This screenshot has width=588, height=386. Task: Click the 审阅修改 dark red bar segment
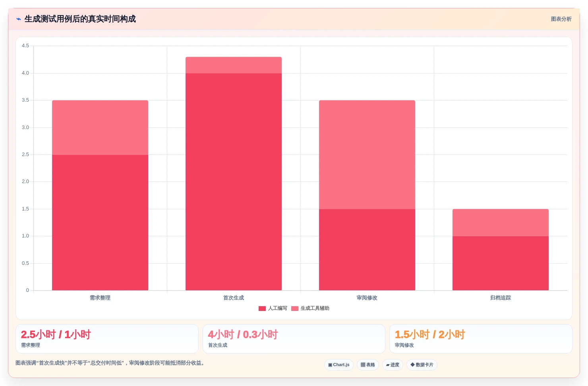(x=367, y=250)
